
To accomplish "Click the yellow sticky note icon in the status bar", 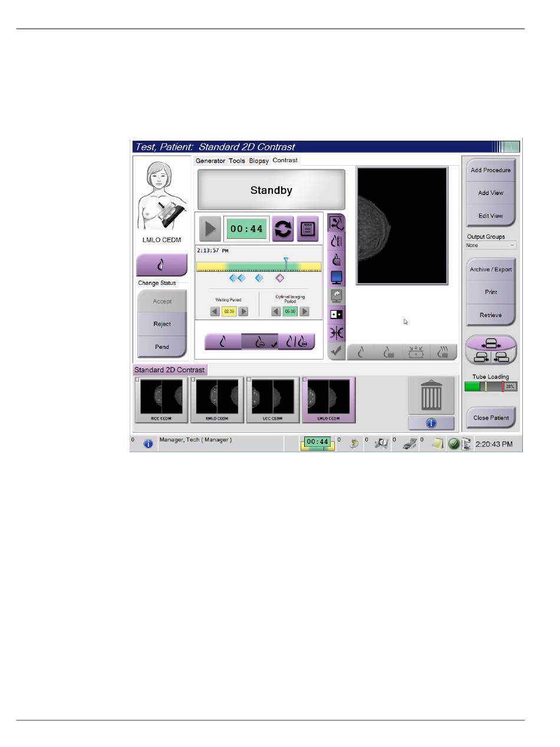I will (x=437, y=444).
